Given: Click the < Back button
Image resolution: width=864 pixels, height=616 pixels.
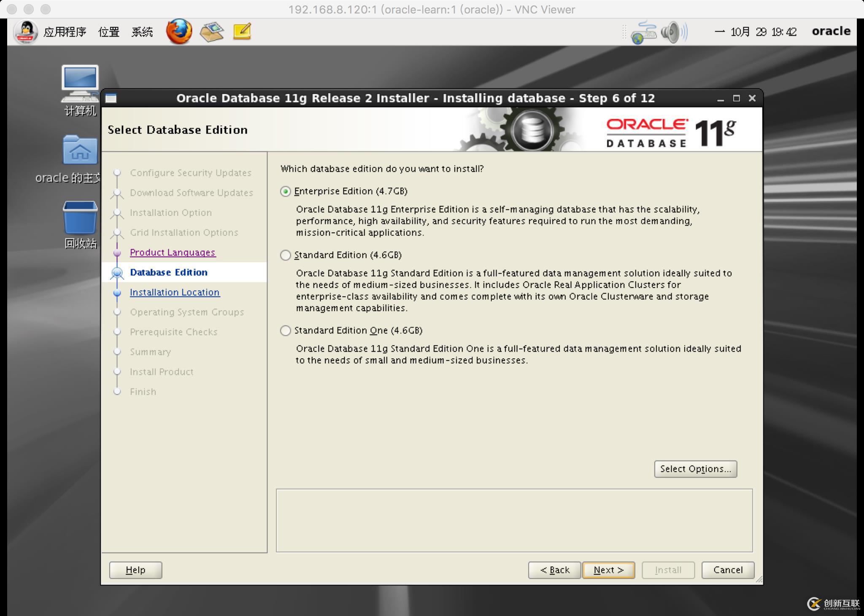Looking at the screenshot, I should pos(554,570).
